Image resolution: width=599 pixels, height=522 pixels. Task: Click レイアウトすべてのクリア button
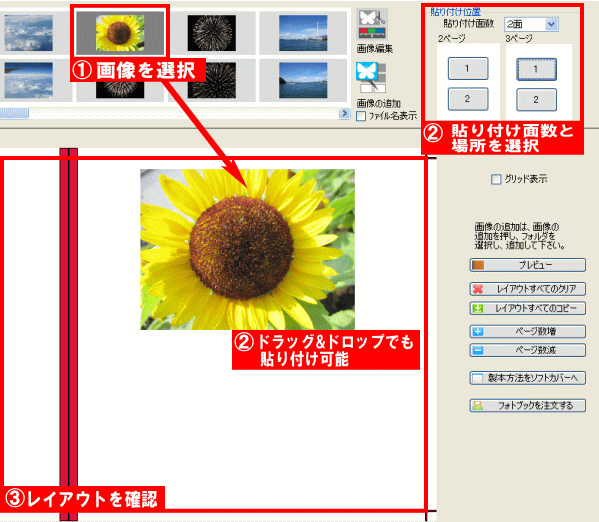tap(528, 289)
